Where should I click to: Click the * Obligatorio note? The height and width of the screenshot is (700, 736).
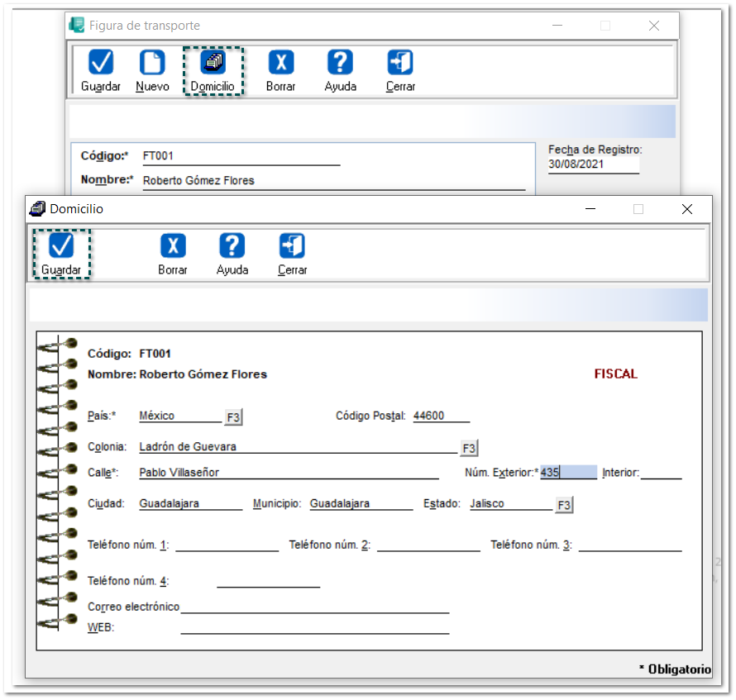675,669
